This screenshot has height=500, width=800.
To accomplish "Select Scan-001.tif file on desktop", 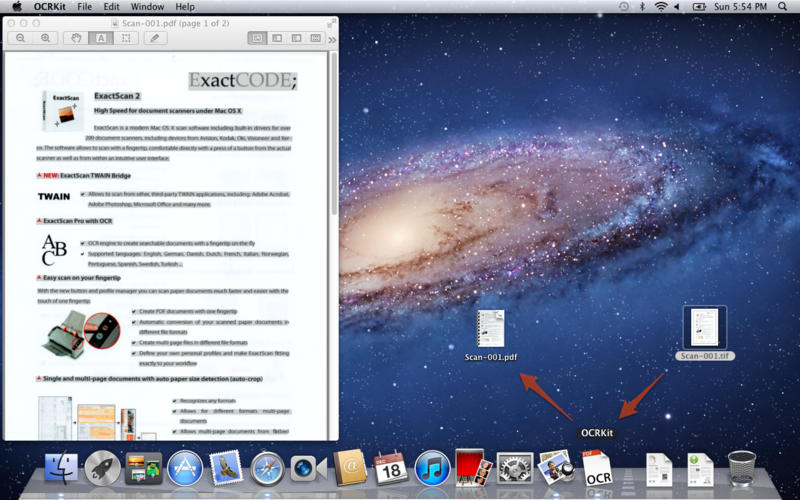I will point(705,328).
